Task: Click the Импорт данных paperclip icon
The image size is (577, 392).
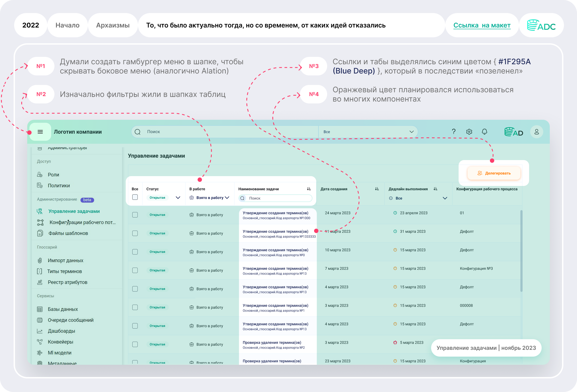Action: click(40, 261)
